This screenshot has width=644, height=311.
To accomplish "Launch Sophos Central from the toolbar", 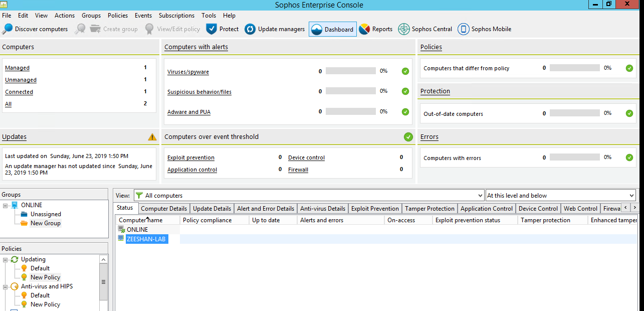I will [x=425, y=29].
